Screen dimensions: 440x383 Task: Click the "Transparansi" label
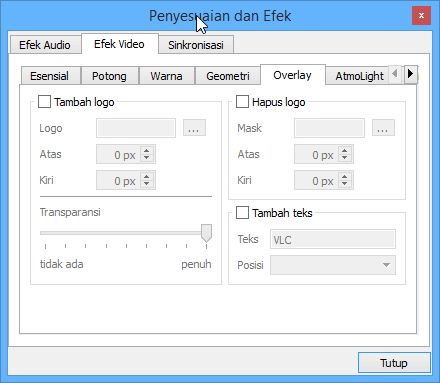pos(70,212)
